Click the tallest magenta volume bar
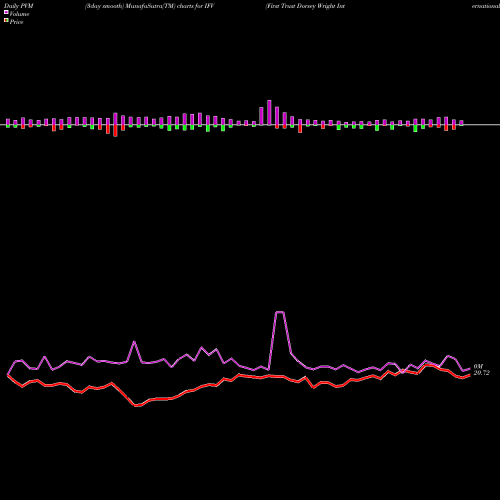 click(x=269, y=113)
